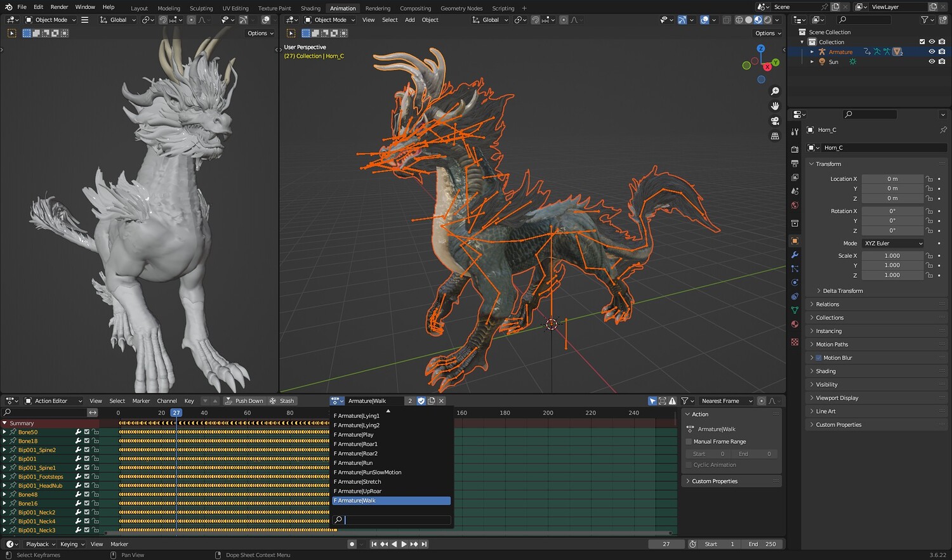Enable the Manual Frame Range checkbox
952x560 pixels.
click(x=689, y=441)
